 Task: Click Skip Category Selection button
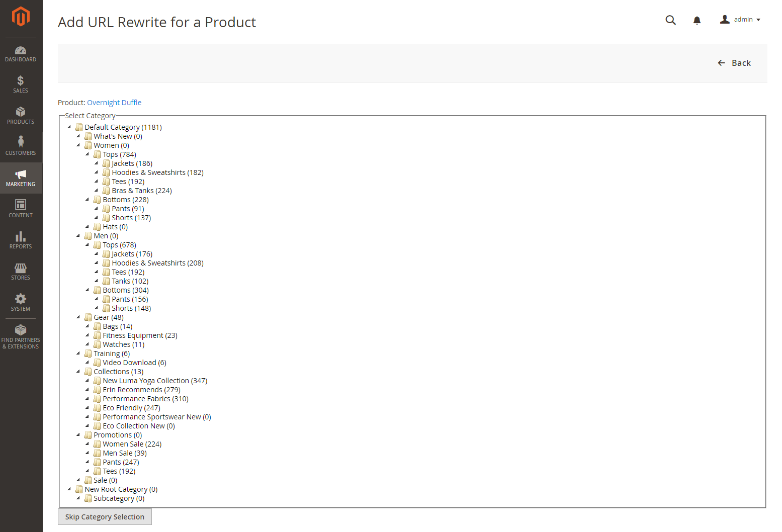105,517
